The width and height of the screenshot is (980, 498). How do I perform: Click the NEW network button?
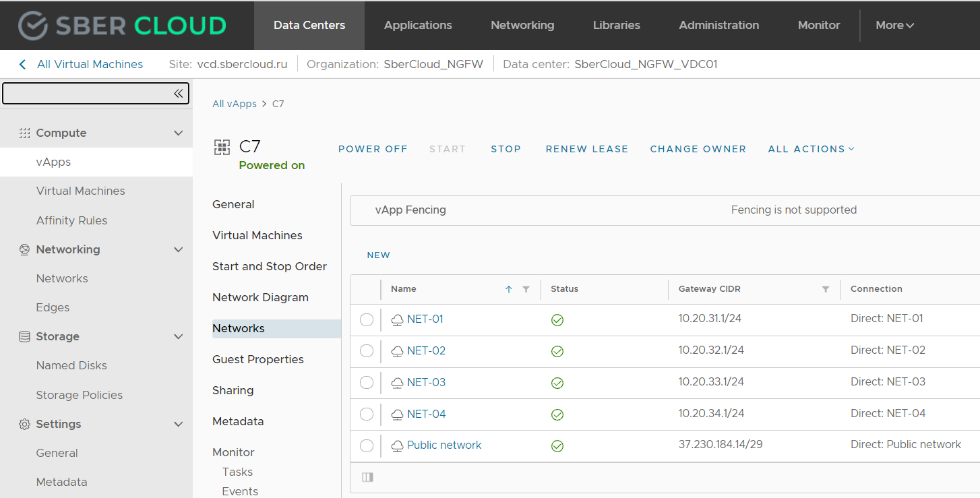[x=379, y=255]
